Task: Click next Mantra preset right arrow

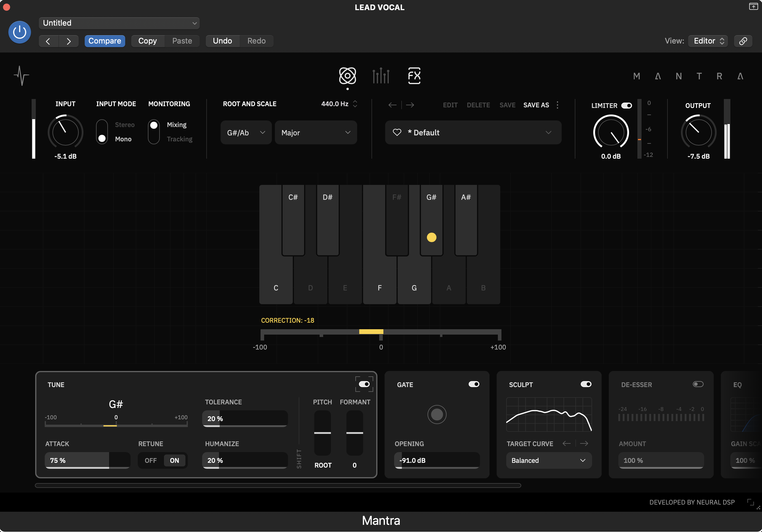Action: 410,105
